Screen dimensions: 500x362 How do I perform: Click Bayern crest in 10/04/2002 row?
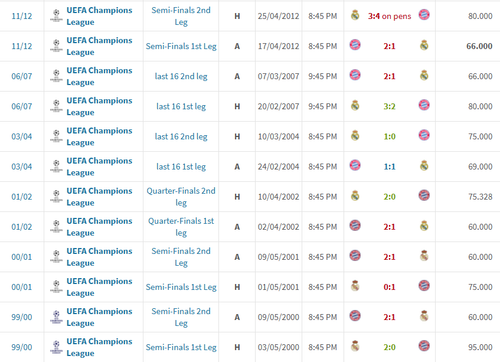424,196
